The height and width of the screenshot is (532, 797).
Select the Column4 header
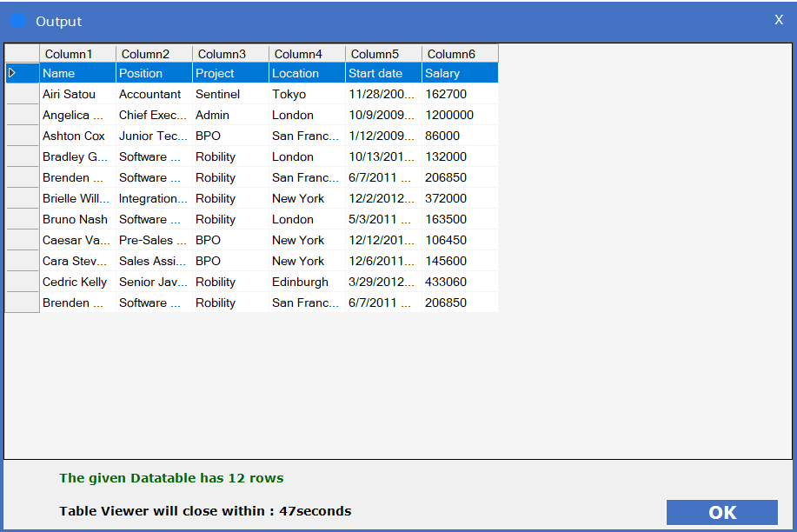click(307, 54)
